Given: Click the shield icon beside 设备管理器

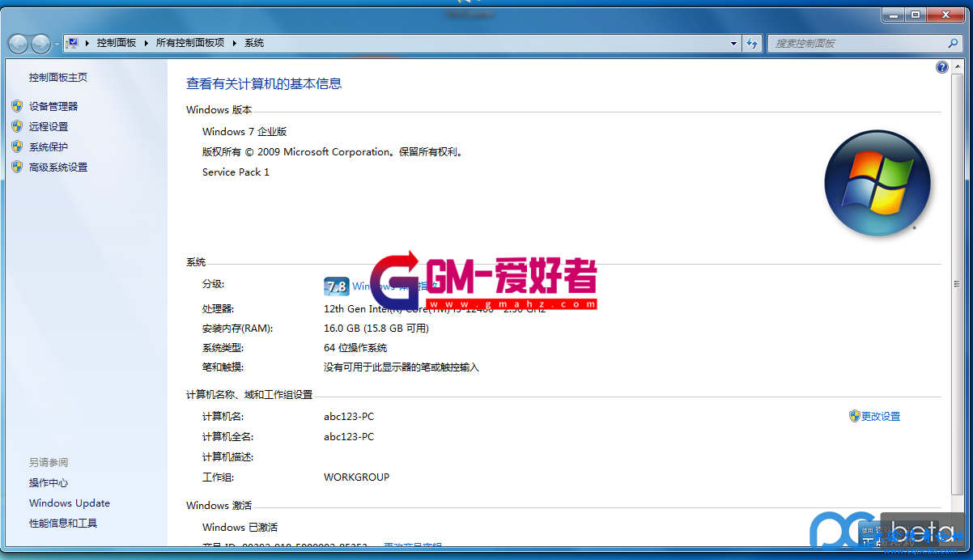Looking at the screenshot, I should [17, 106].
